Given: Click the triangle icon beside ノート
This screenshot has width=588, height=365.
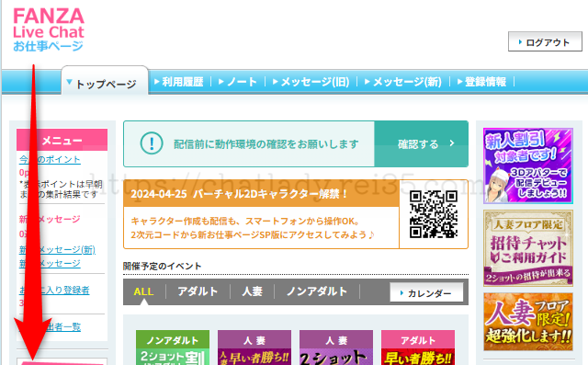Looking at the screenshot, I should [220, 81].
